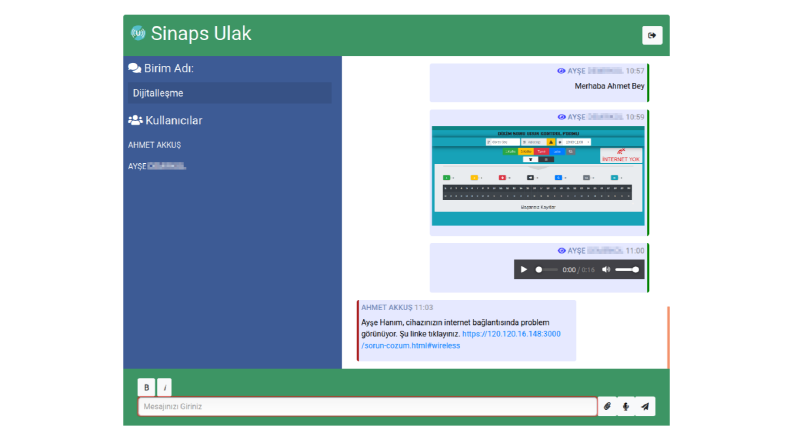
Task: Click the audio playback progress slider
Action: [547, 270]
